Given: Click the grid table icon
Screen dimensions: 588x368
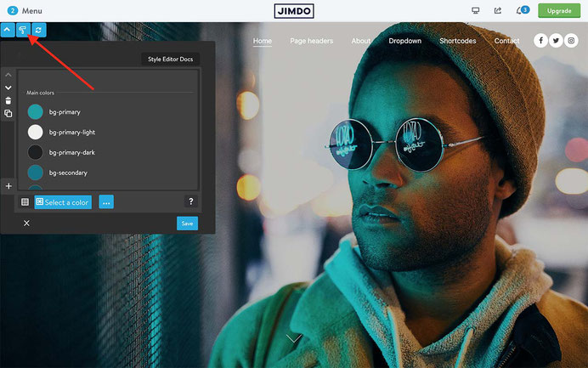Looking at the screenshot, I should pyautogui.click(x=25, y=202).
